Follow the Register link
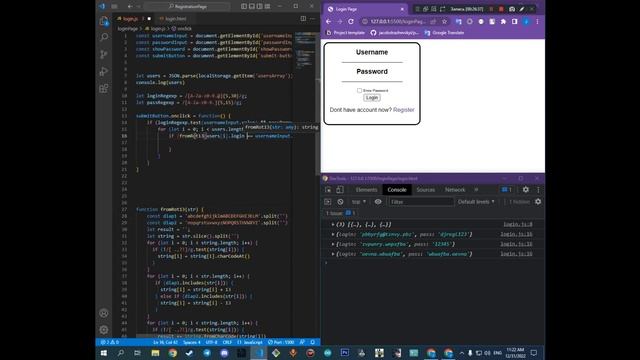 coord(403,110)
